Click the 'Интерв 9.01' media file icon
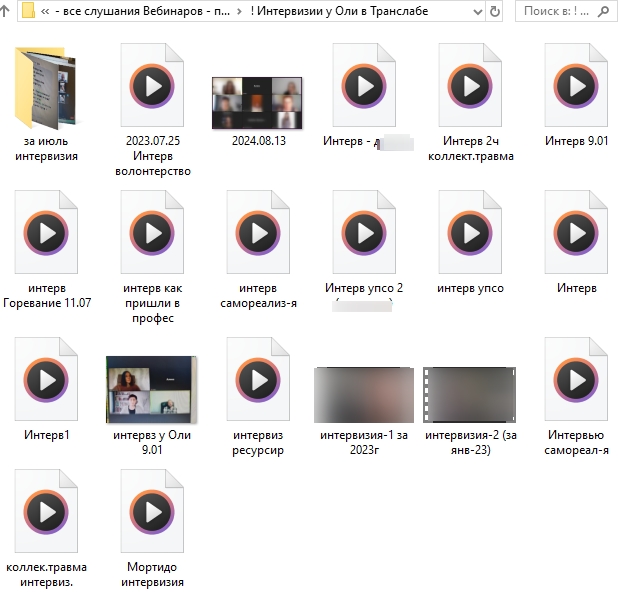This screenshot has height=598, width=619. (x=576, y=88)
